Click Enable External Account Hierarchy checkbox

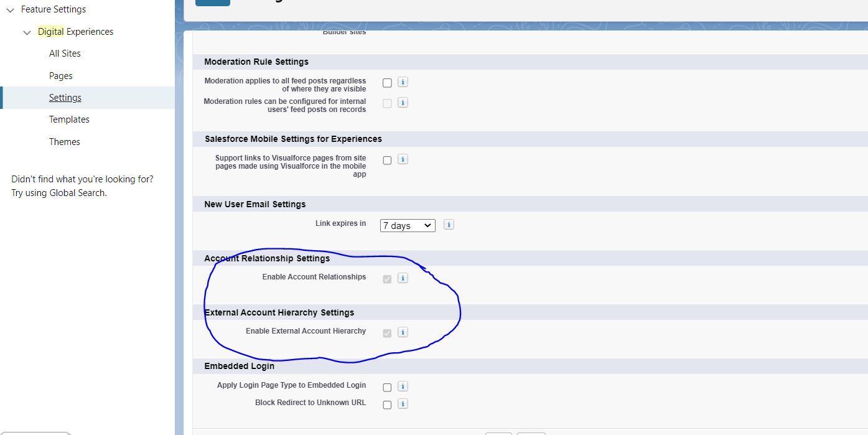[387, 333]
